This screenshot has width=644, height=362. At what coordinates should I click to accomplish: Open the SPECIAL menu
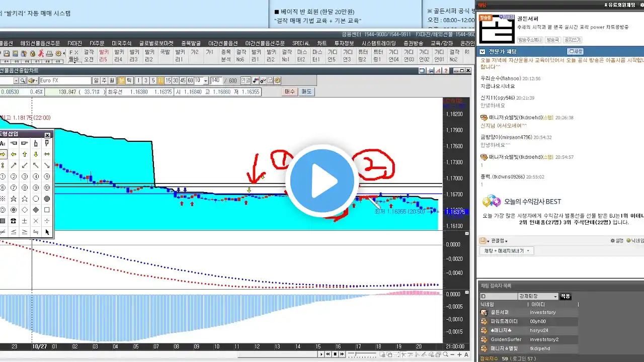(x=301, y=43)
